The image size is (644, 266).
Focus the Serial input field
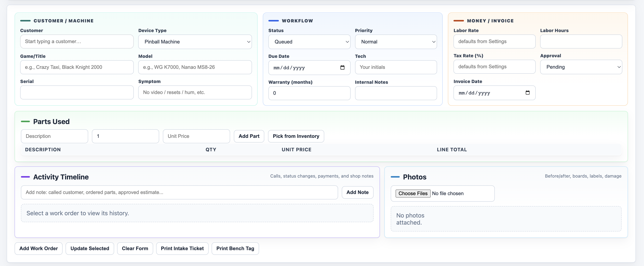[77, 92]
